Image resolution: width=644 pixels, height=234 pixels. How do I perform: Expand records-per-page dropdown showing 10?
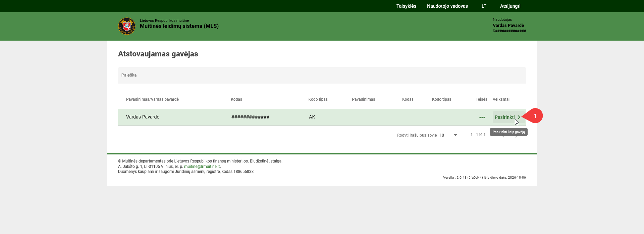click(449, 135)
